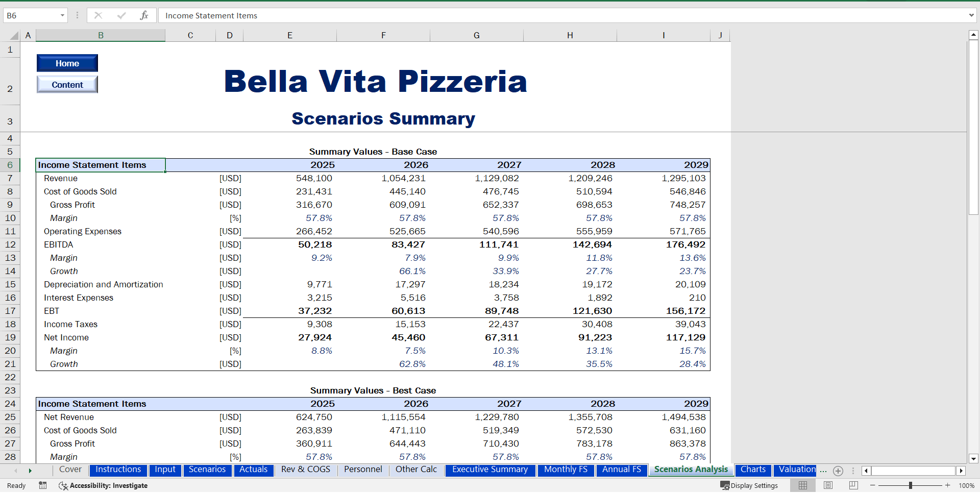This screenshot has width=980, height=493.
Task: Click horizontal scrollbar left arrow
Action: tap(866, 471)
